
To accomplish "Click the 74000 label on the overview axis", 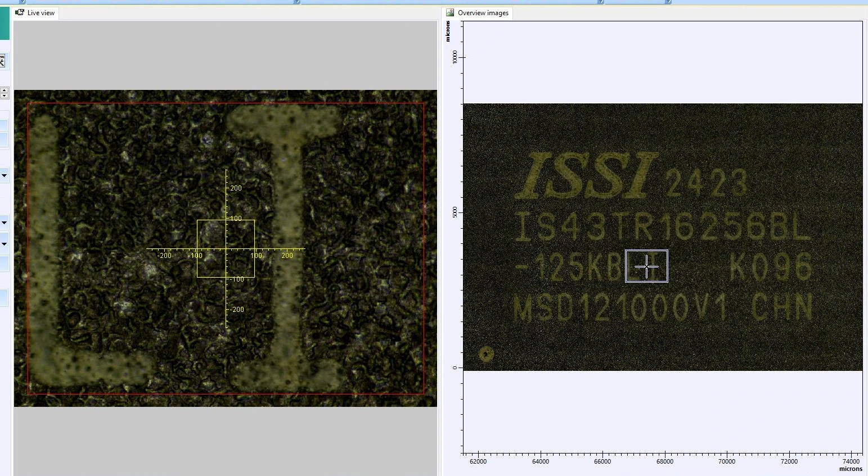I will tap(851, 461).
